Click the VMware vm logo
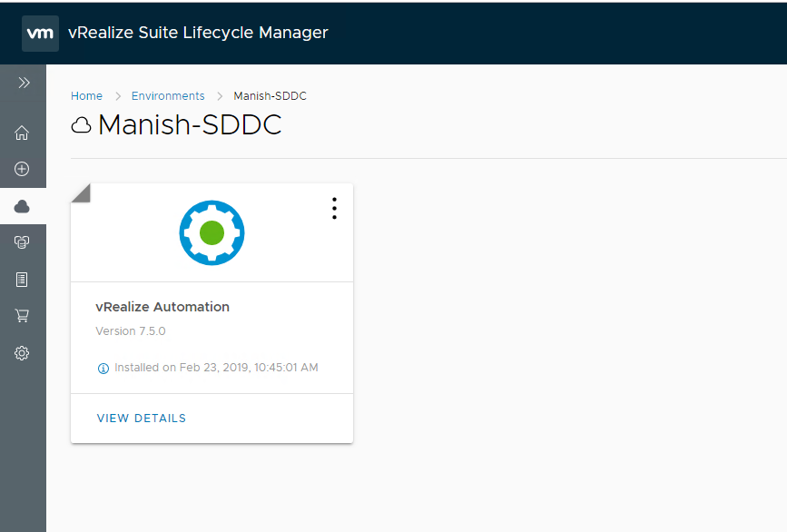This screenshot has height=532, width=787. (x=40, y=33)
